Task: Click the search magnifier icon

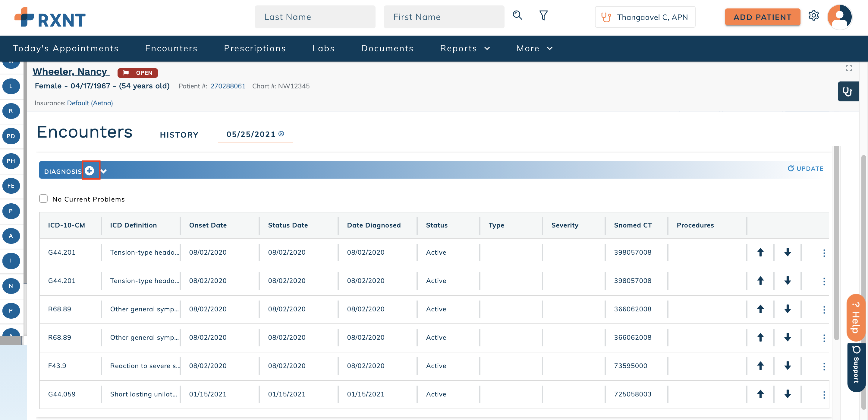Action: (517, 15)
